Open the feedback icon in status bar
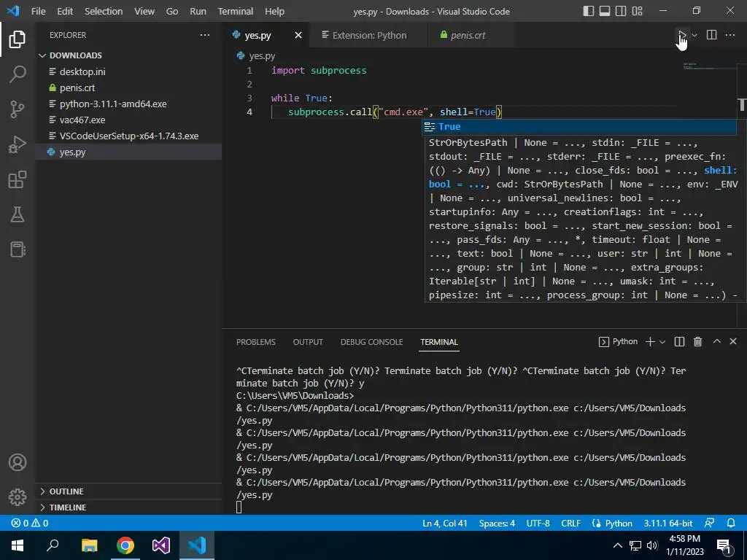 tap(709, 523)
